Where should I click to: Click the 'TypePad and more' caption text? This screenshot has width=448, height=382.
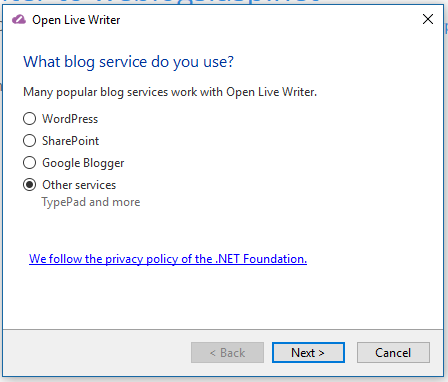click(x=91, y=202)
